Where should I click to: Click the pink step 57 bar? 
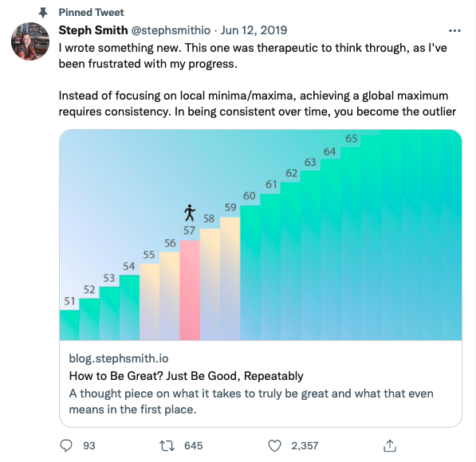pyautogui.click(x=190, y=290)
